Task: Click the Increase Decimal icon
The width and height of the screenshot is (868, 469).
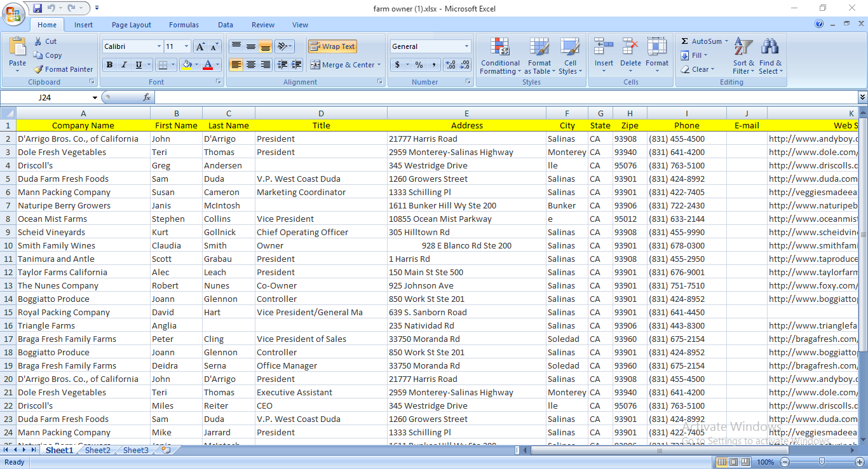Action: coord(451,65)
